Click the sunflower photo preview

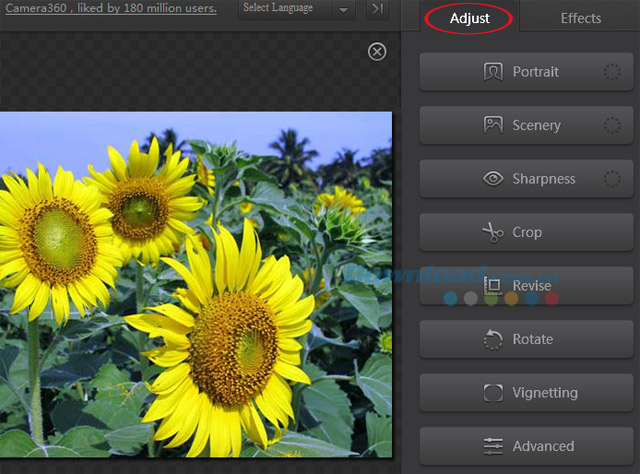coord(196,285)
